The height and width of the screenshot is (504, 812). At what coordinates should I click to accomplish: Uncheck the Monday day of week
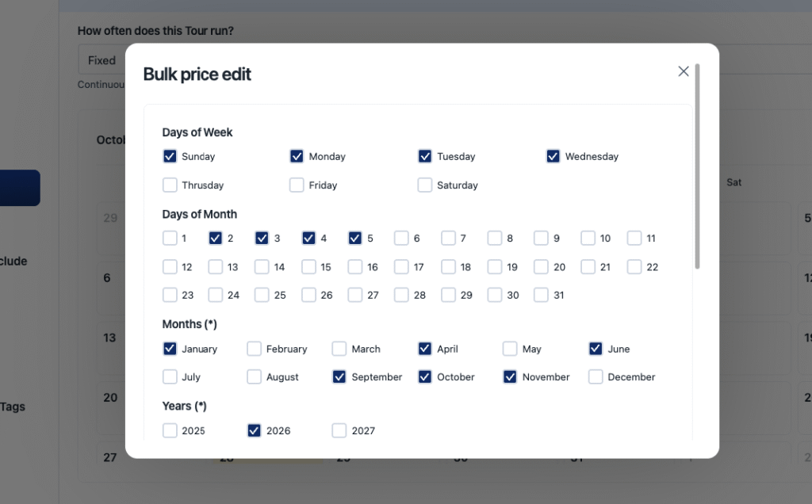pos(297,156)
